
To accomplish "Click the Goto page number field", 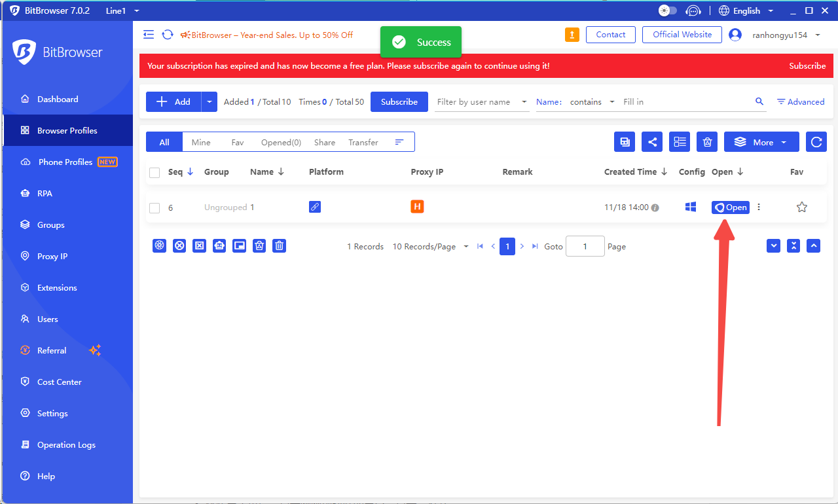I will 585,246.
